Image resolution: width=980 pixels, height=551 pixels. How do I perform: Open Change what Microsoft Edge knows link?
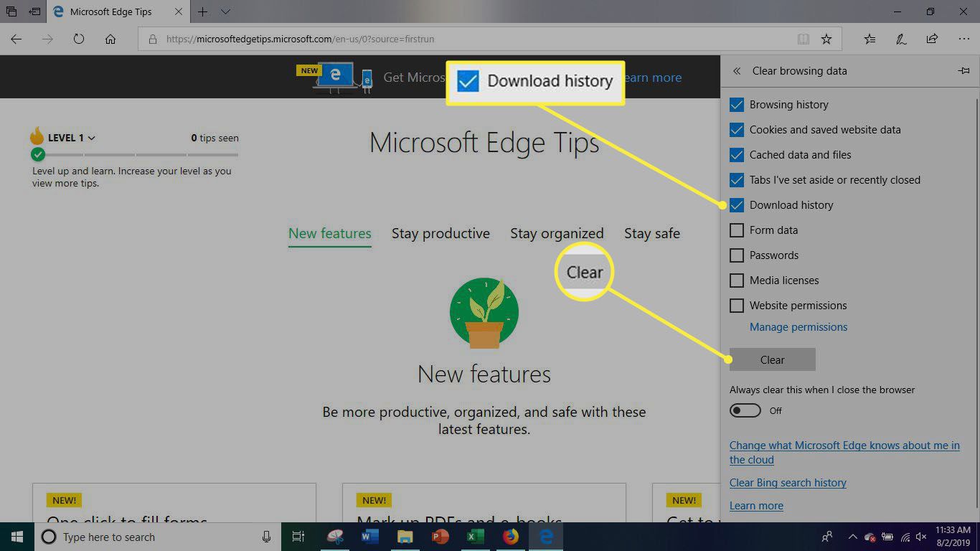[844, 453]
